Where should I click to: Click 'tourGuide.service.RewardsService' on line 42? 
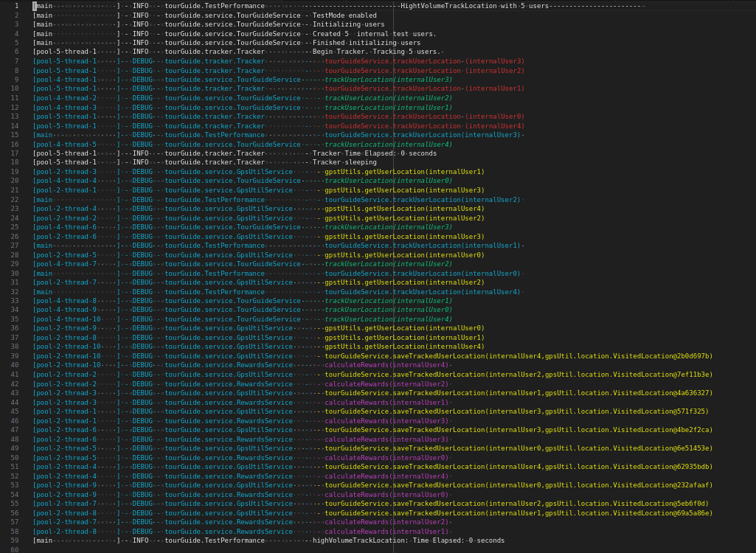(229, 383)
